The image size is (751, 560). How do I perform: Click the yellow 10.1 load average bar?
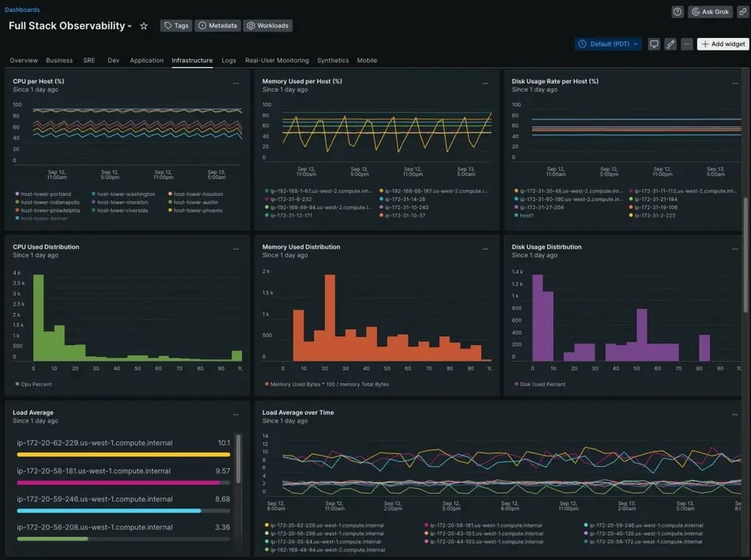click(x=119, y=453)
